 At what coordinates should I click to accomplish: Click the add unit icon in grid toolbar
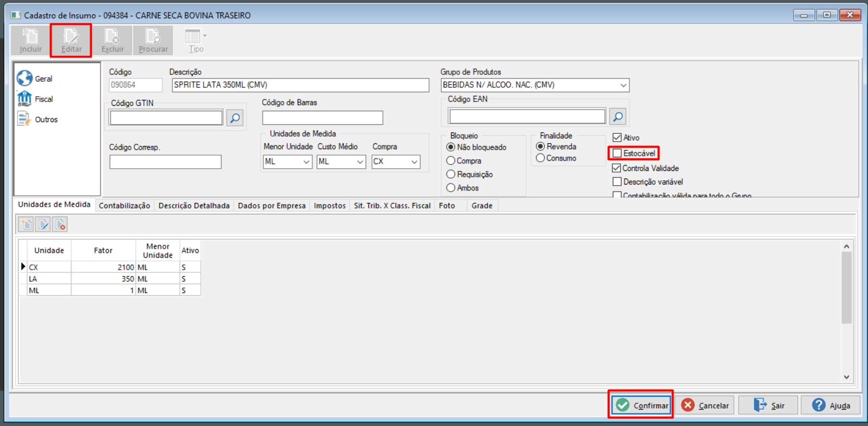tap(26, 225)
